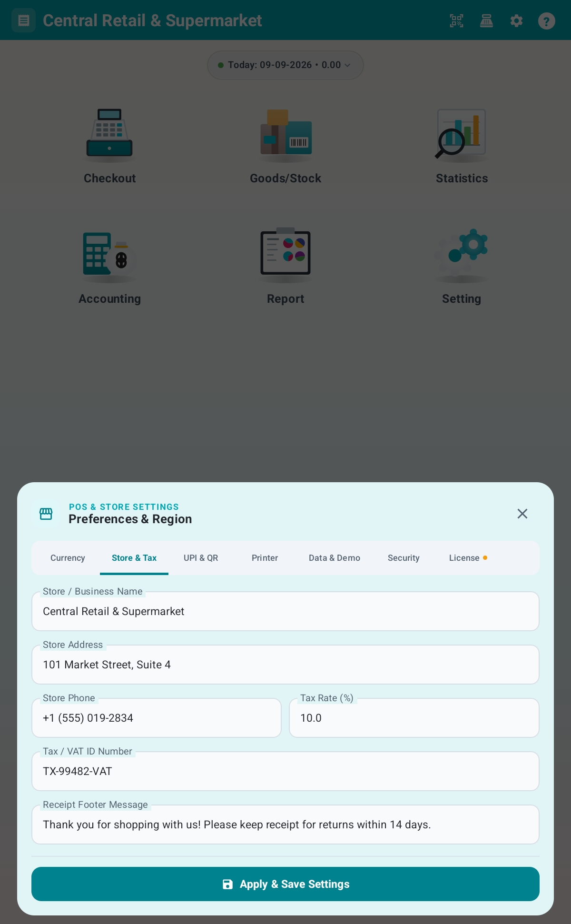The height and width of the screenshot is (924, 571).
Task: Switch to the Currency tab
Action: pos(68,558)
